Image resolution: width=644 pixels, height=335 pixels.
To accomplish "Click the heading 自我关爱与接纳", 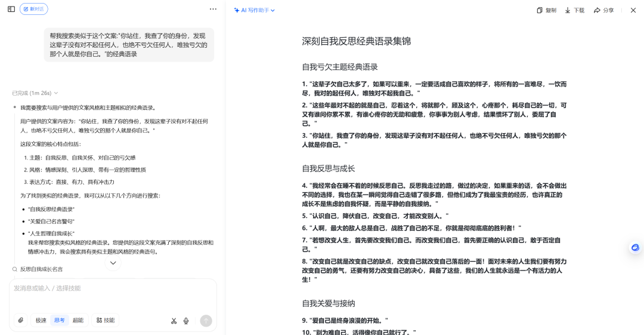I will [328, 303].
